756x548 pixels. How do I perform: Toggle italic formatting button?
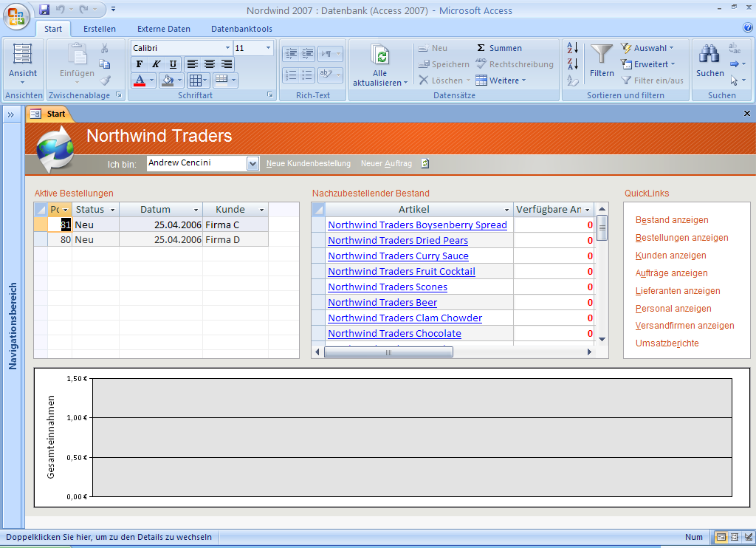tap(156, 64)
